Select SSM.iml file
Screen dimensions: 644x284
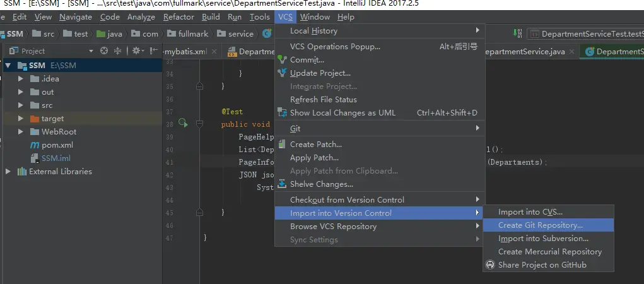tap(56, 158)
